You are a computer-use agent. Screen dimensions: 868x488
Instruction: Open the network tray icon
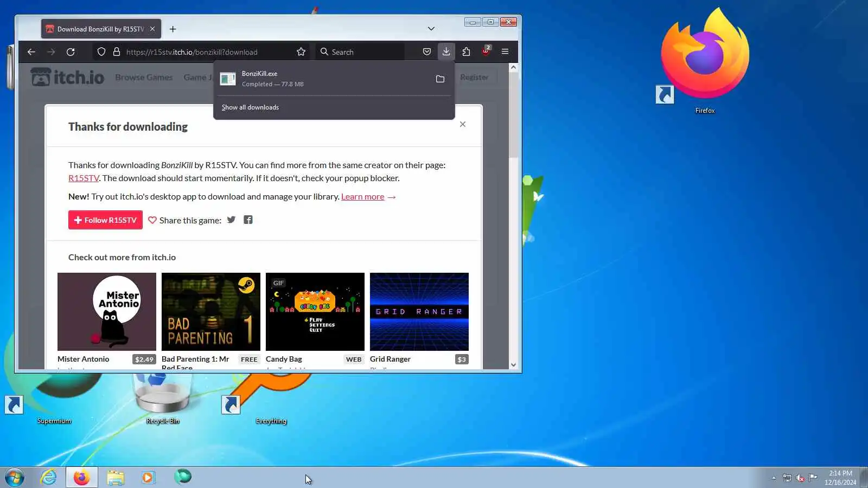point(787,478)
